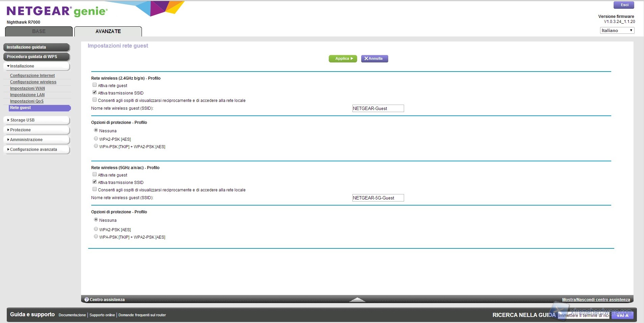Expand the Storage USB menu section

pyautogui.click(x=36, y=120)
